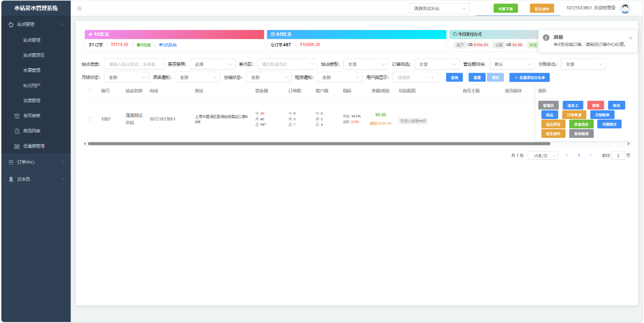Click the gray 复制邀请 action button

tap(581, 134)
